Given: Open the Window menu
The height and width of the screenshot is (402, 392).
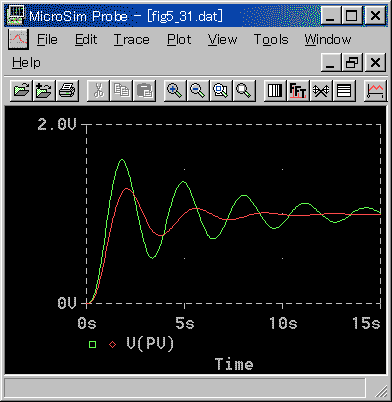Looking at the screenshot, I should pyautogui.click(x=328, y=40).
